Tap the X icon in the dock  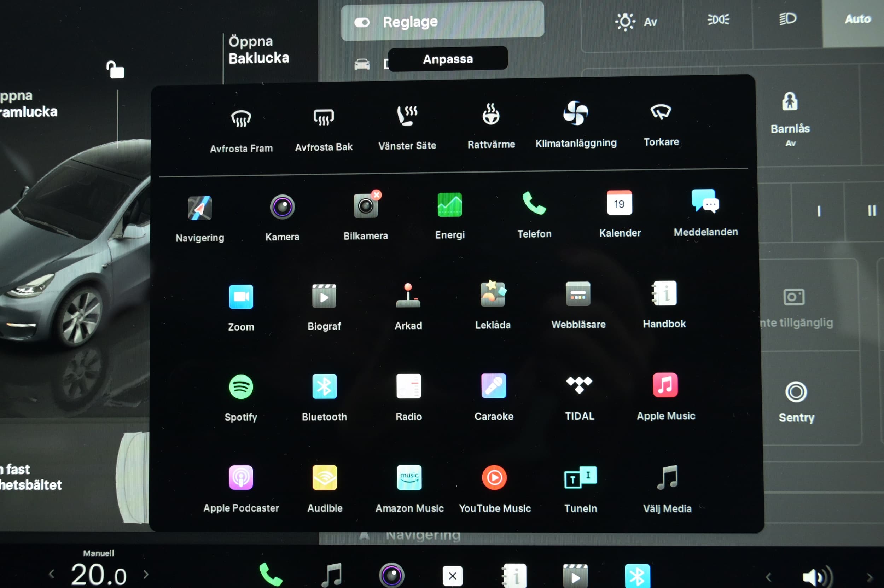coord(452,576)
